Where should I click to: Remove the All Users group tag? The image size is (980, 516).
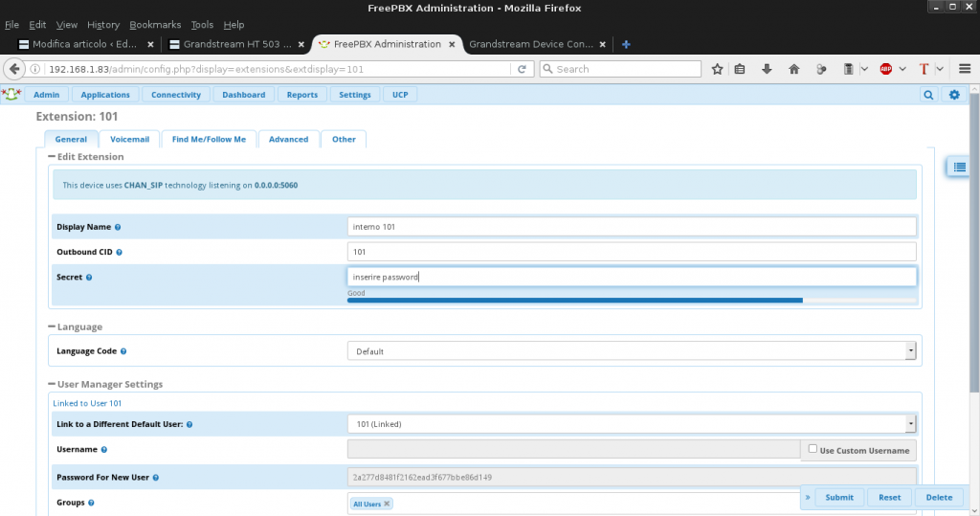(387, 504)
